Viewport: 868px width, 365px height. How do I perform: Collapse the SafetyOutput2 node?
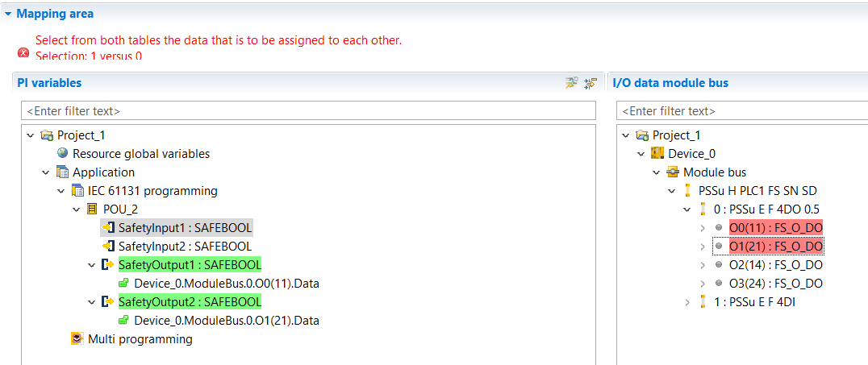(x=93, y=302)
